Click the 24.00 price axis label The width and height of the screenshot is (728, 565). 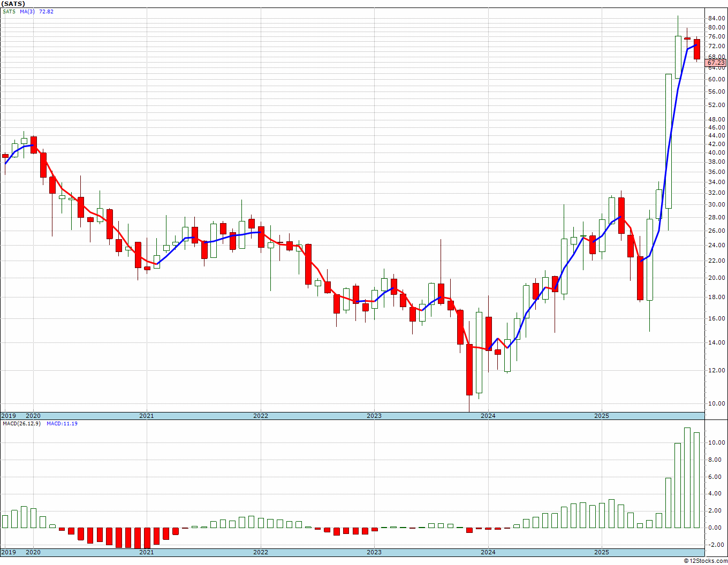pos(716,246)
